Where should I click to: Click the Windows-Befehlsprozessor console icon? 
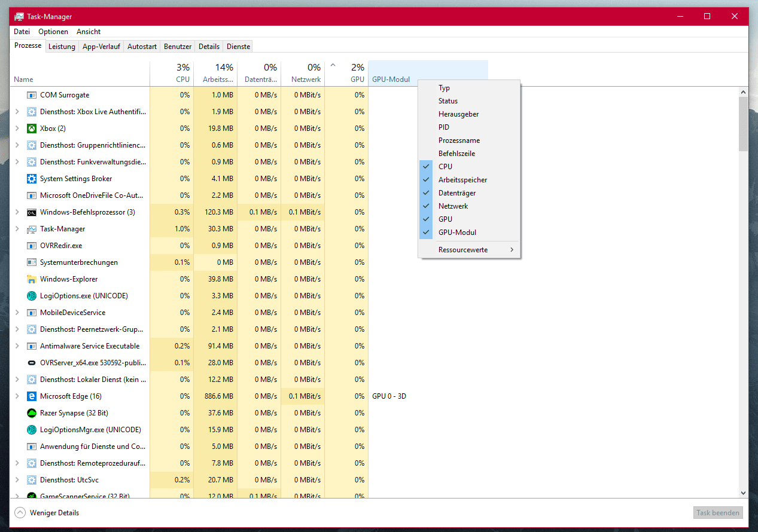pyautogui.click(x=32, y=212)
